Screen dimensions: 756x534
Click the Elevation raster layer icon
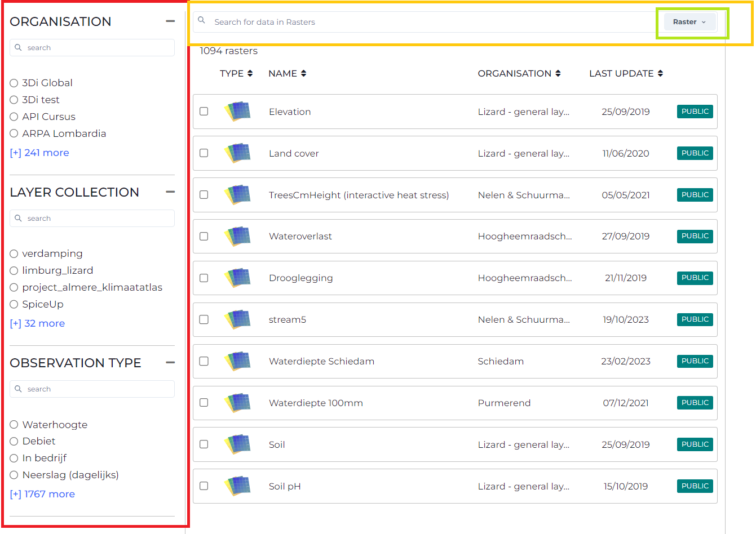[x=237, y=112]
